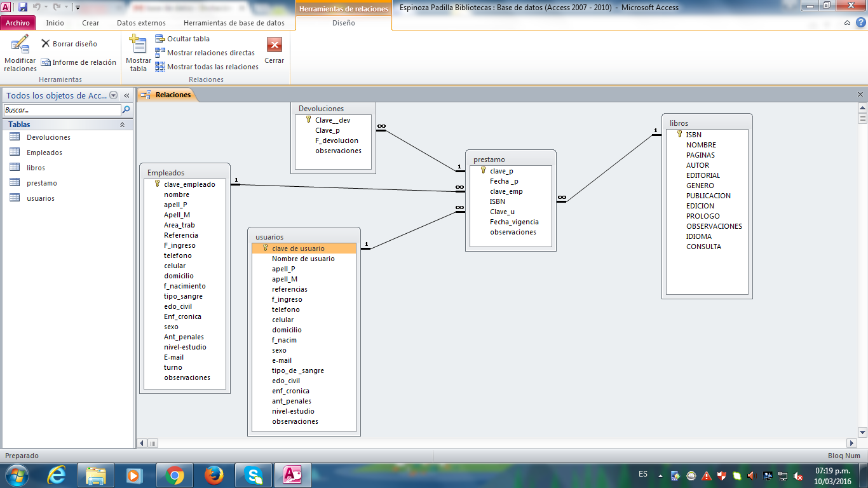The width and height of the screenshot is (868, 488).
Task: Select the Empleados table in navigation pane
Action: pos(44,152)
